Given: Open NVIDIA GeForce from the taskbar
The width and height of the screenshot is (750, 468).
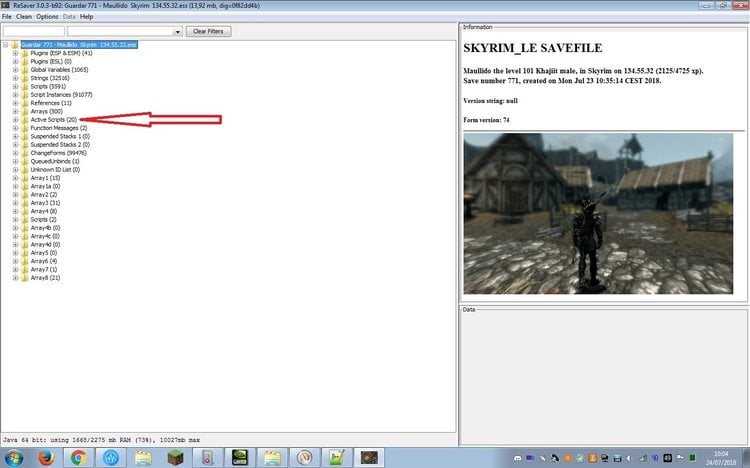Looking at the screenshot, I should pos(240,458).
